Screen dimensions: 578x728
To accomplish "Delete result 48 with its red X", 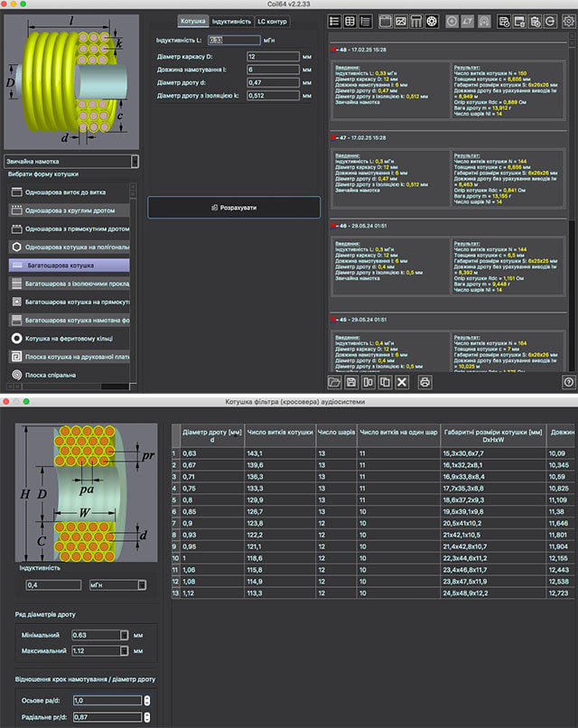I will pos(333,49).
